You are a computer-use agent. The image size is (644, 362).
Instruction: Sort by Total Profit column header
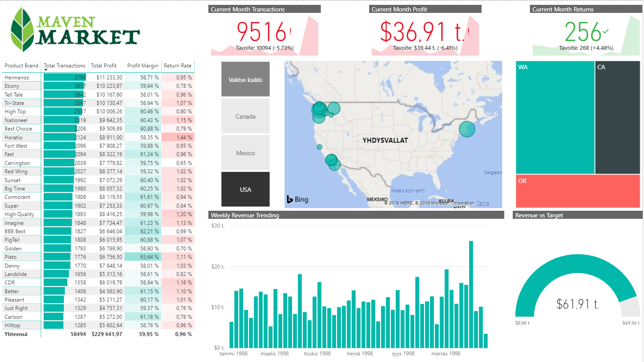[104, 66]
